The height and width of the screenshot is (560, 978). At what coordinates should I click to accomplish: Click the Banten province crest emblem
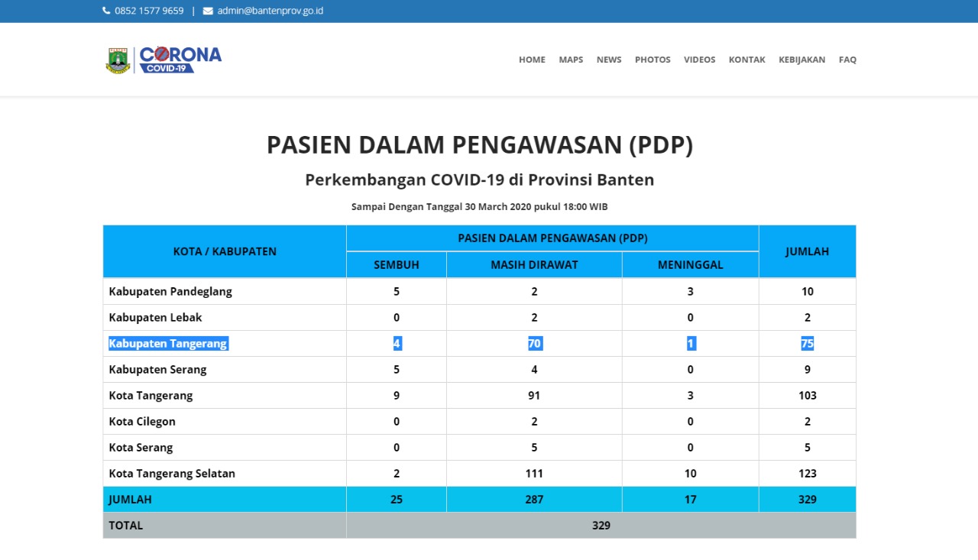coord(118,60)
